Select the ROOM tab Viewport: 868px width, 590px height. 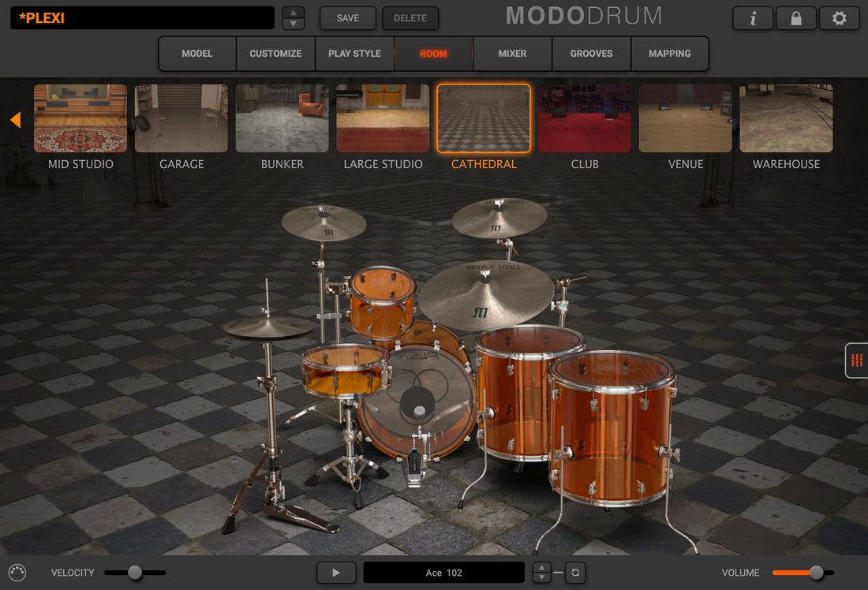click(x=433, y=54)
